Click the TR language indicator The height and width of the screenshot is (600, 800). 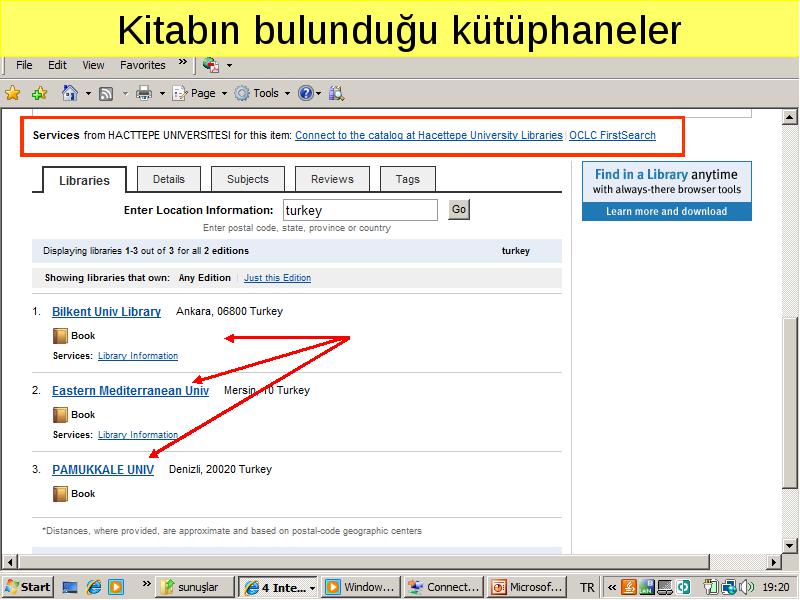[587, 588]
